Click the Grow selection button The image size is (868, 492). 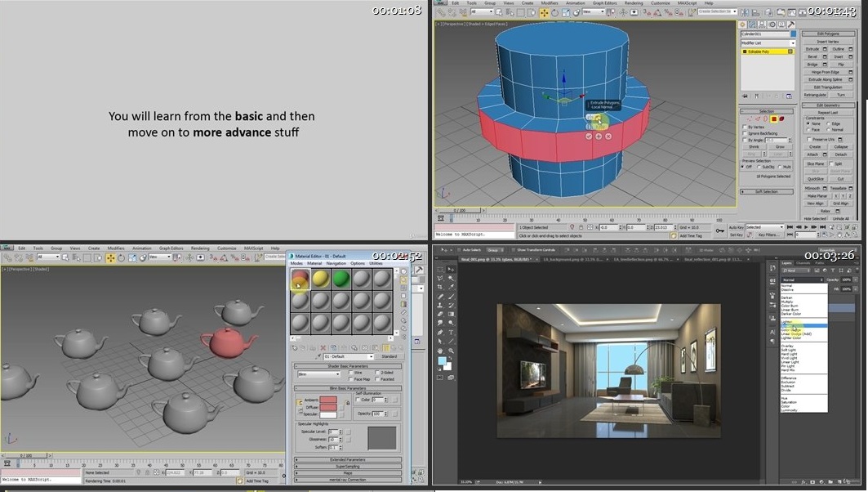coord(780,147)
